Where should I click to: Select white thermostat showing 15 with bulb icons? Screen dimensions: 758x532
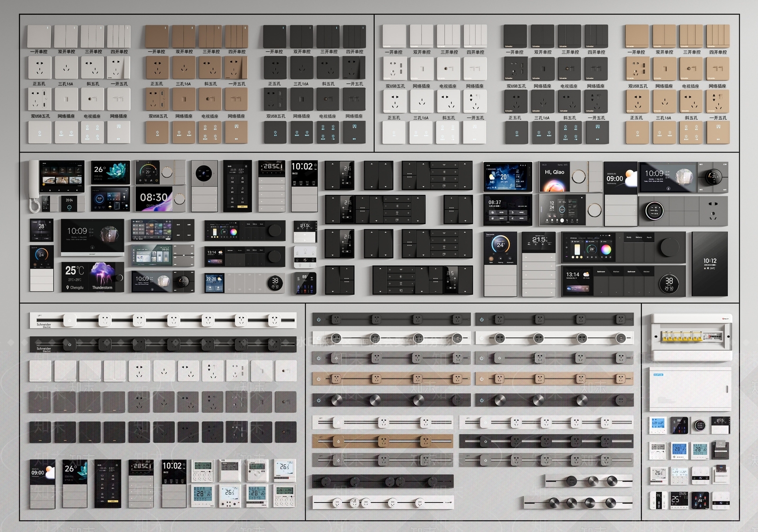point(305,257)
